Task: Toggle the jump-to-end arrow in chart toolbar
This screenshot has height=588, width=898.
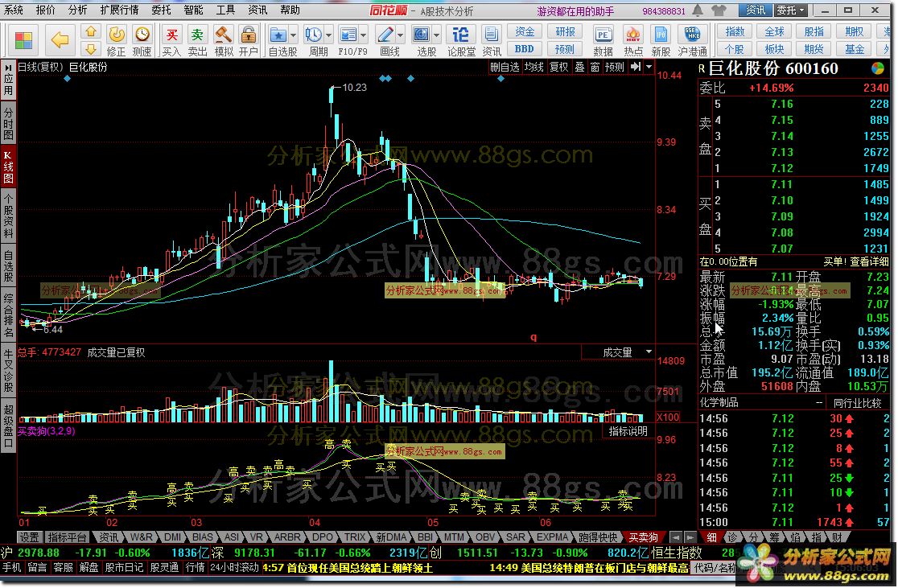Action: pyautogui.click(x=635, y=67)
